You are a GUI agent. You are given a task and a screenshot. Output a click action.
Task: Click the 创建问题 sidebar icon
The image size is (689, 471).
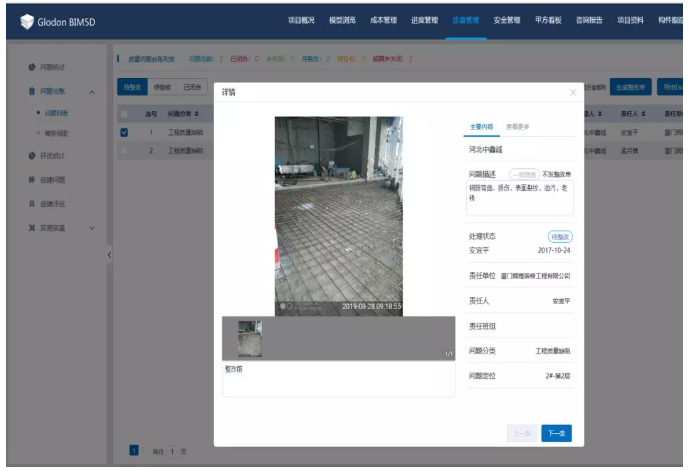coord(31,180)
